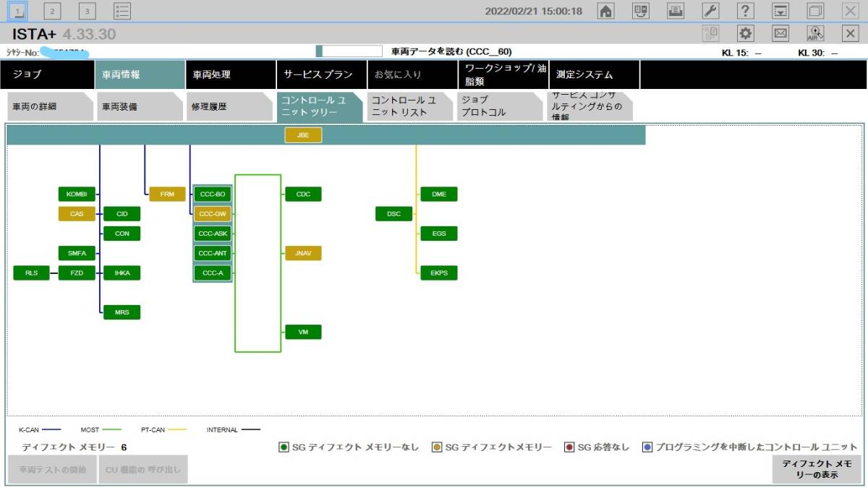Click the question mark help icon
Image resolution: width=868 pixels, height=488 pixels.
pyautogui.click(x=746, y=11)
